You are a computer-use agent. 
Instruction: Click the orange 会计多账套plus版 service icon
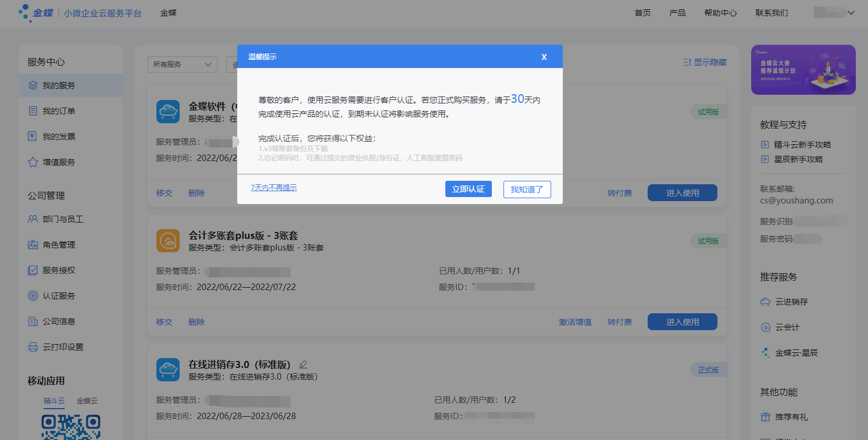point(168,241)
